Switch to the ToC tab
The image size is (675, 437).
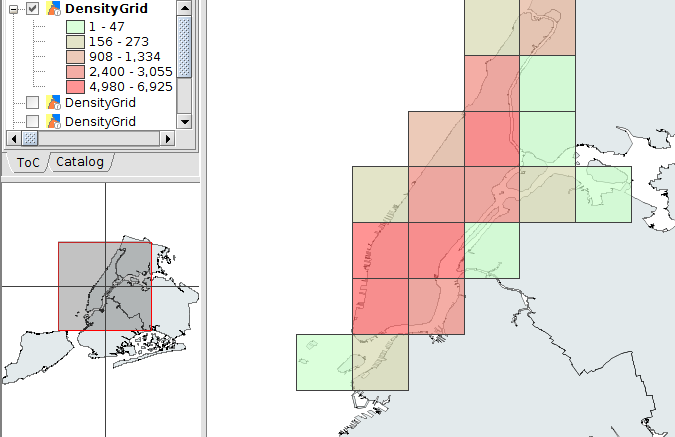28,162
